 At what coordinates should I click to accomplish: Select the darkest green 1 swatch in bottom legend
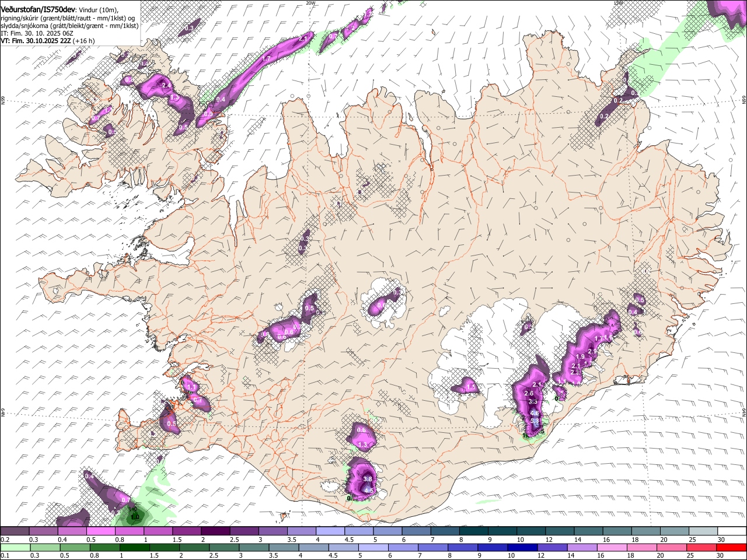(134, 548)
